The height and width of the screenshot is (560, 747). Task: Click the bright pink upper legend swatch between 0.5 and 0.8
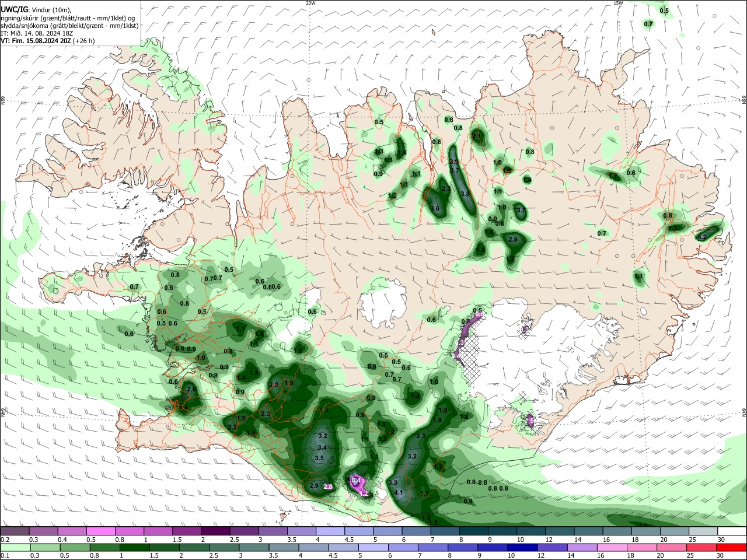pos(100,531)
